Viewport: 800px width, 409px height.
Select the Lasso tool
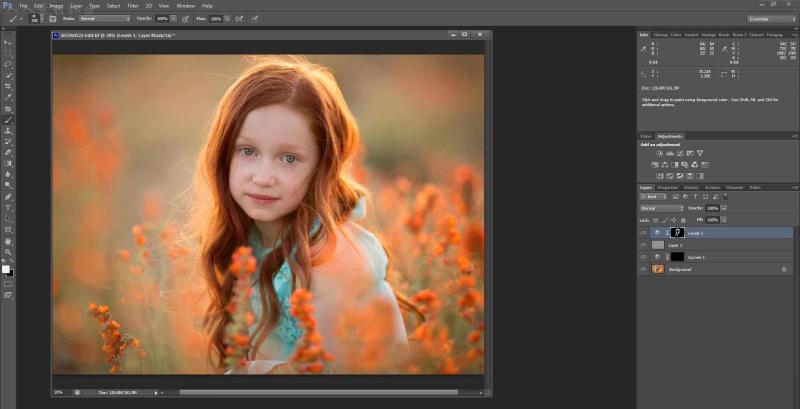pyautogui.click(x=8, y=64)
